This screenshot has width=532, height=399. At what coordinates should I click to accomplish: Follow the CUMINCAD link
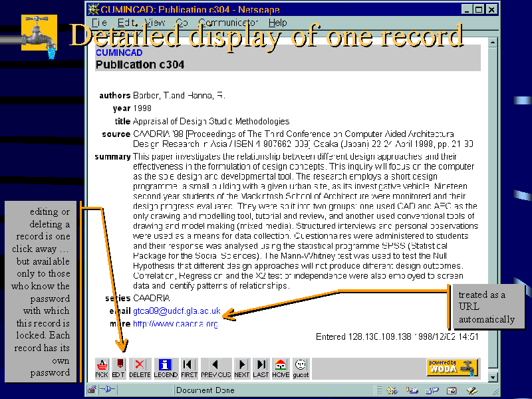click(118, 53)
